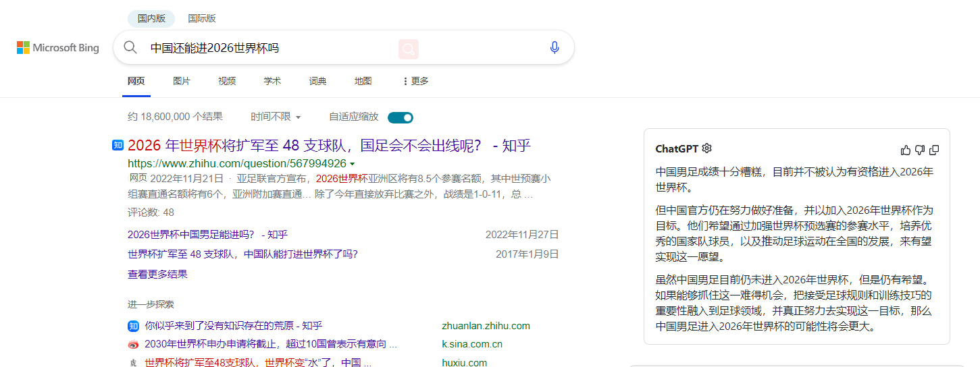This screenshot has width=980, height=367.
Task: Click the magnifier icon in search box
Action: tap(130, 48)
